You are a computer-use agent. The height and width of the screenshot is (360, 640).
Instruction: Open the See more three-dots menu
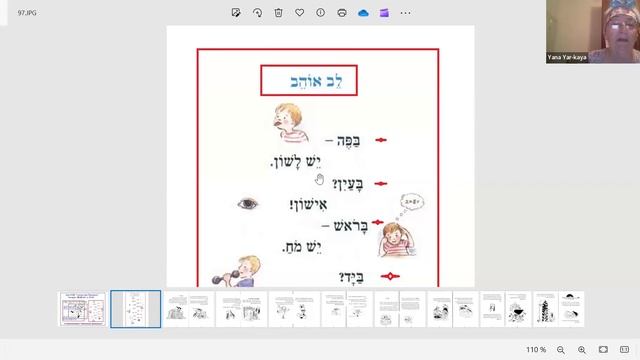[x=405, y=13]
